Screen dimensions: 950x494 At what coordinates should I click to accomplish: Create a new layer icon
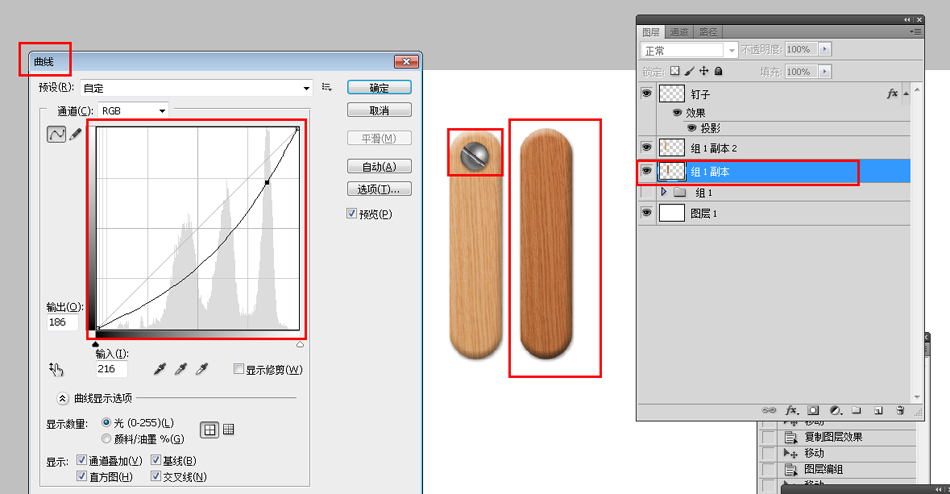tap(879, 410)
